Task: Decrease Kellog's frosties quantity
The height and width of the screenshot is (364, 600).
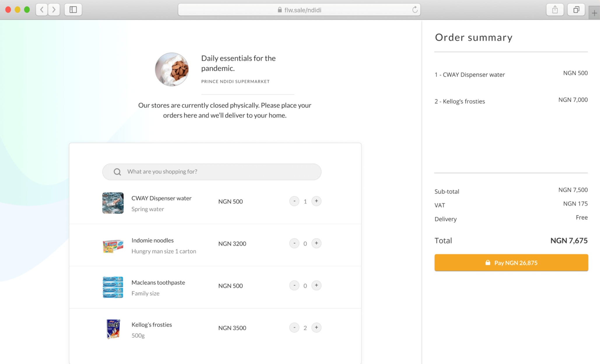Action: point(294,328)
